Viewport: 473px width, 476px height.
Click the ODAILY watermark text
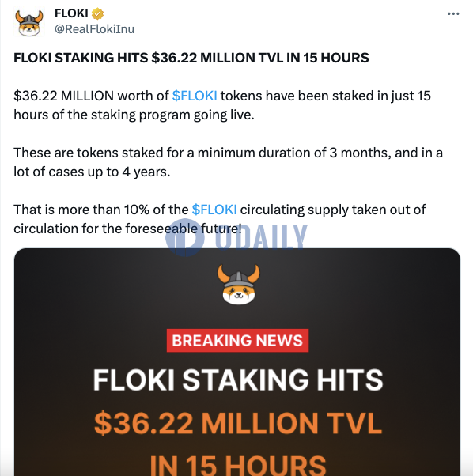pyautogui.click(x=261, y=236)
